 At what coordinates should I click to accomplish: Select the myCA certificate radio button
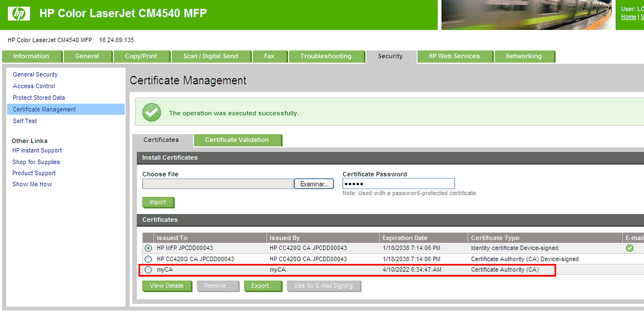point(148,269)
